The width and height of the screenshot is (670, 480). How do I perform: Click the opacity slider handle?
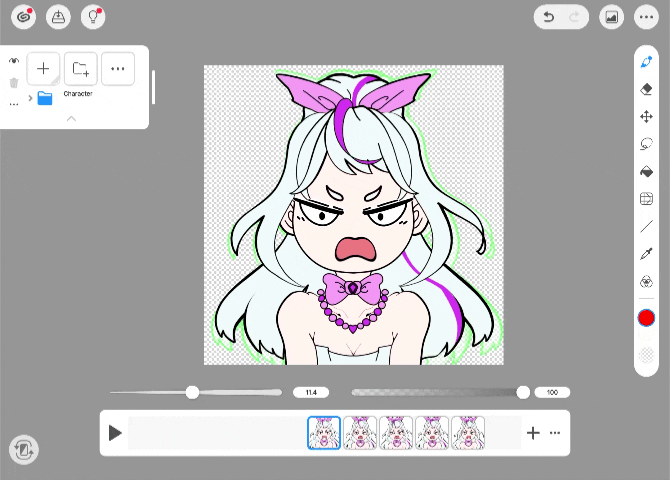coord(523,392)
